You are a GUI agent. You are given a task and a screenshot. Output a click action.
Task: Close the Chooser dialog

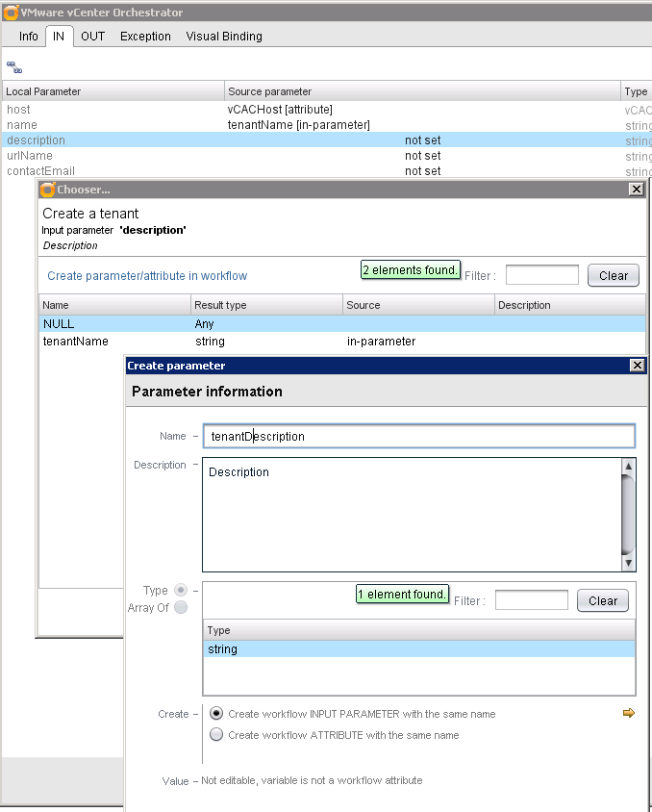[x=636, y=189]
